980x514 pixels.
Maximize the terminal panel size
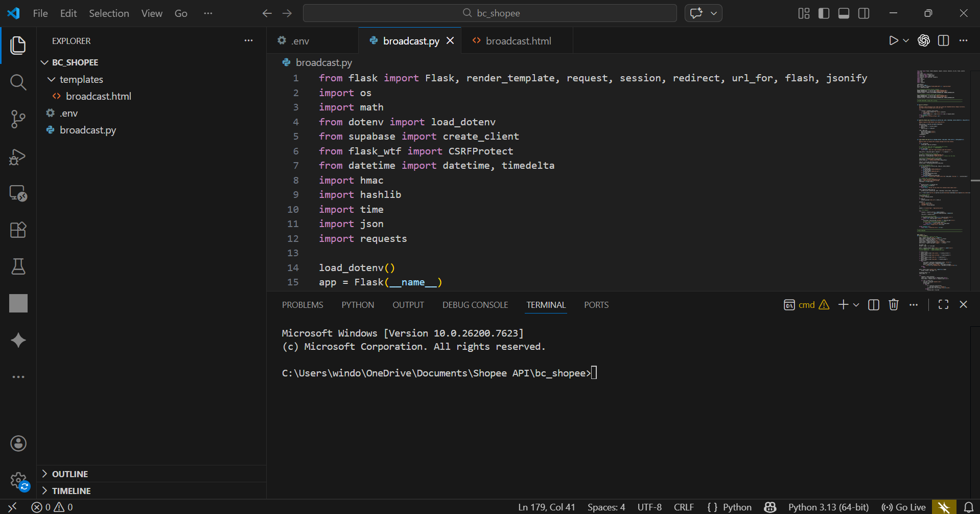[943, 305]
